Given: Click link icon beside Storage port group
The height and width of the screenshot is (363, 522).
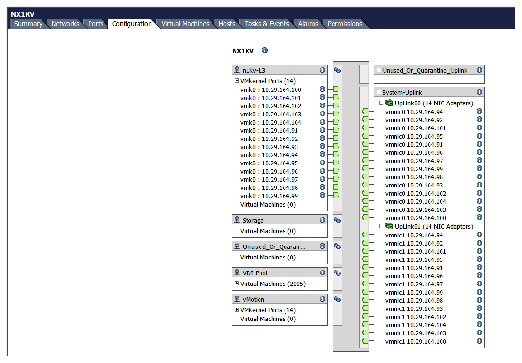Looking at the screenshot, I should coord(337,220).
